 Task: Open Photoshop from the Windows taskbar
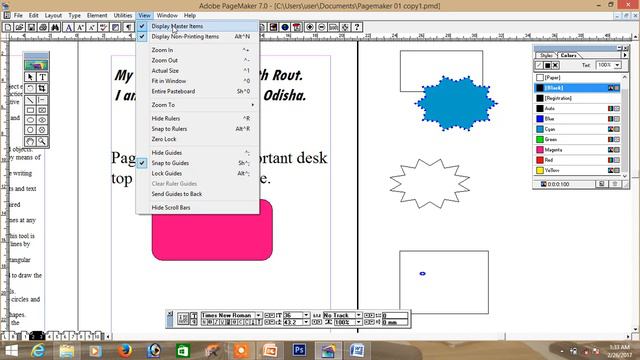(x=299, y=351)
